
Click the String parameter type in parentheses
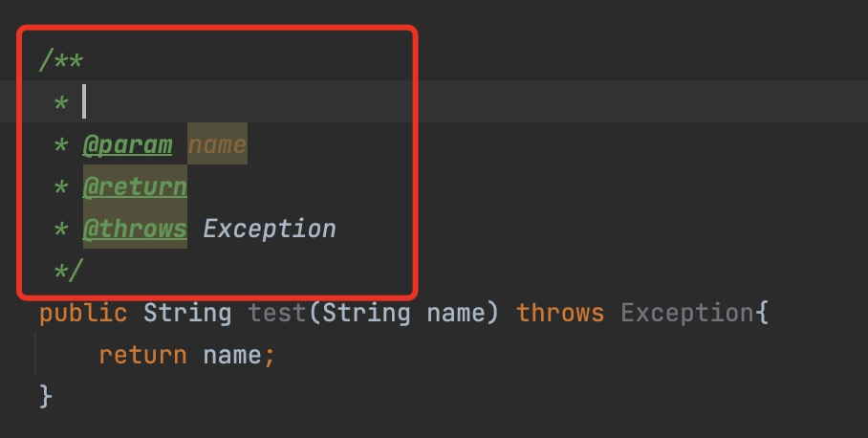pyautogui.click(x=366, y=313)
